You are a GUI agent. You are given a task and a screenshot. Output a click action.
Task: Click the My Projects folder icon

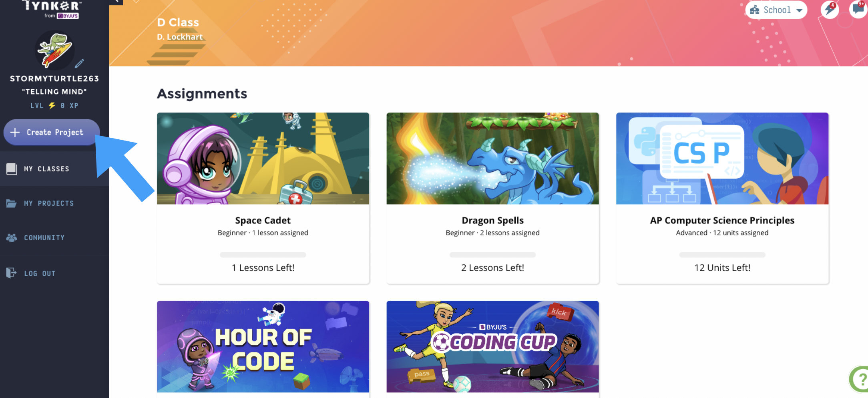pos(11,203)
